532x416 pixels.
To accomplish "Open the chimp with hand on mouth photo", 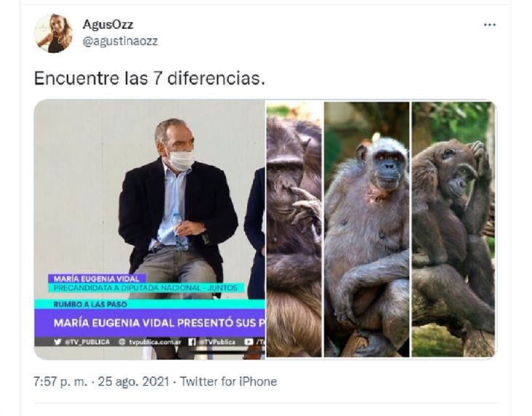I will coord(294,229).
